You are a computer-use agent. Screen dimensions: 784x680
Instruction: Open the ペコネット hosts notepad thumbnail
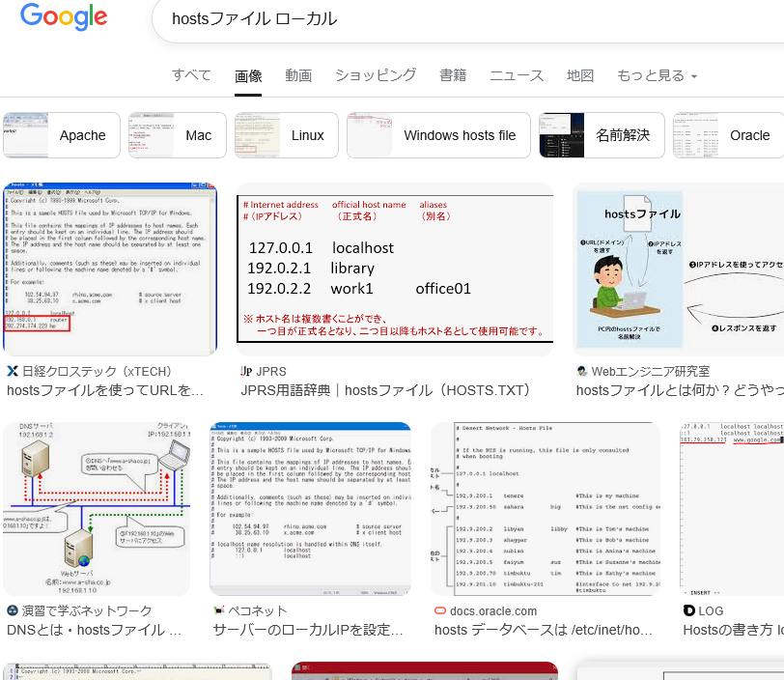(x=311, y=509)
